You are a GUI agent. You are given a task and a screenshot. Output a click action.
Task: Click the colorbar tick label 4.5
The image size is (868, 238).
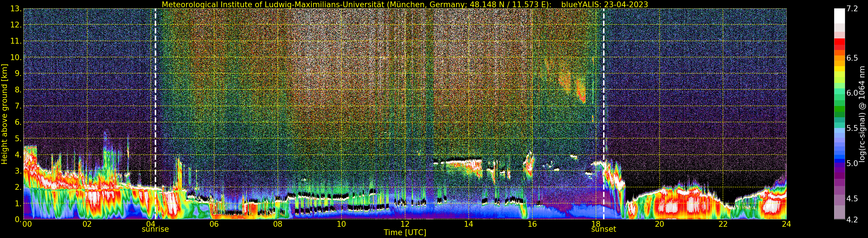tap(852, 199)
